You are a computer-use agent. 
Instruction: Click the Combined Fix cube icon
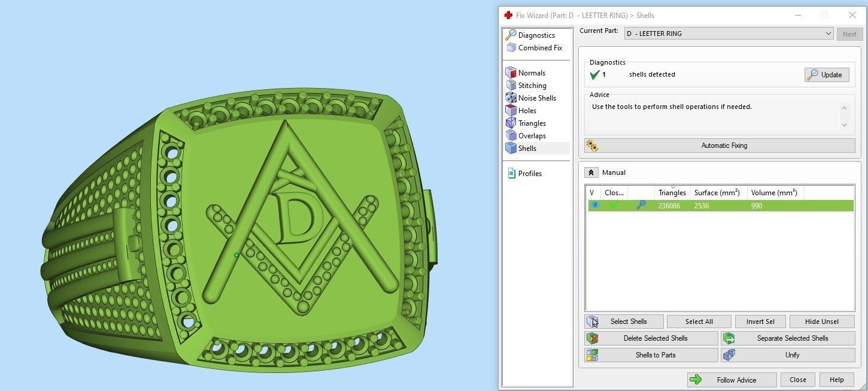click(511, 48)
